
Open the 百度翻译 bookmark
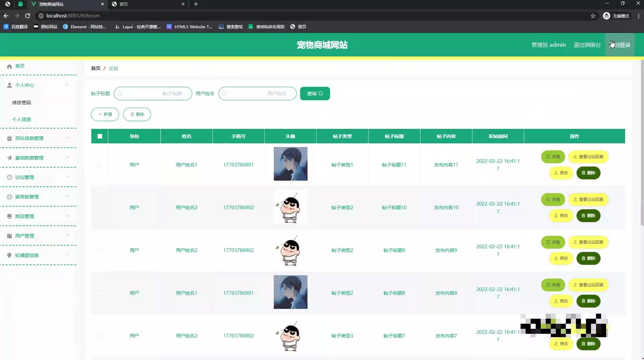(16, 27)
